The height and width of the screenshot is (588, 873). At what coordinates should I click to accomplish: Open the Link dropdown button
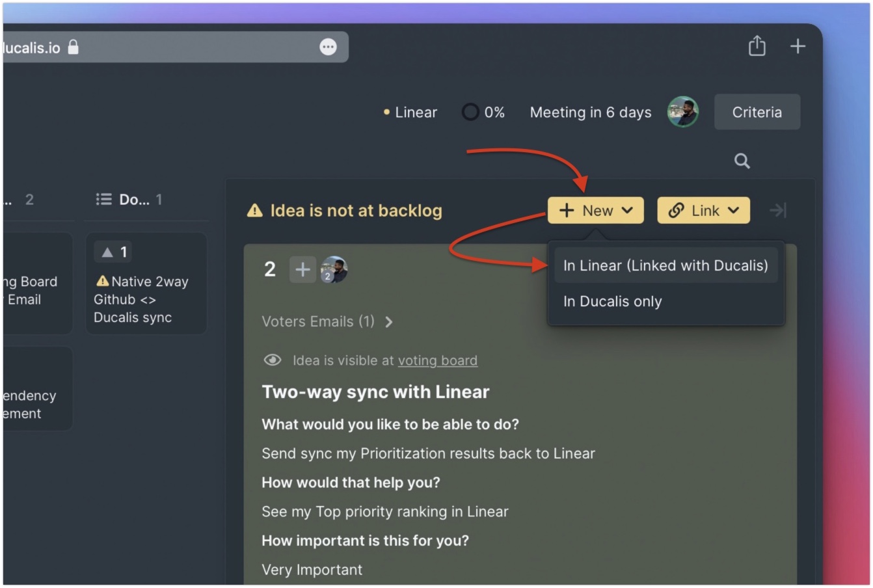click(x=703, y=210)
